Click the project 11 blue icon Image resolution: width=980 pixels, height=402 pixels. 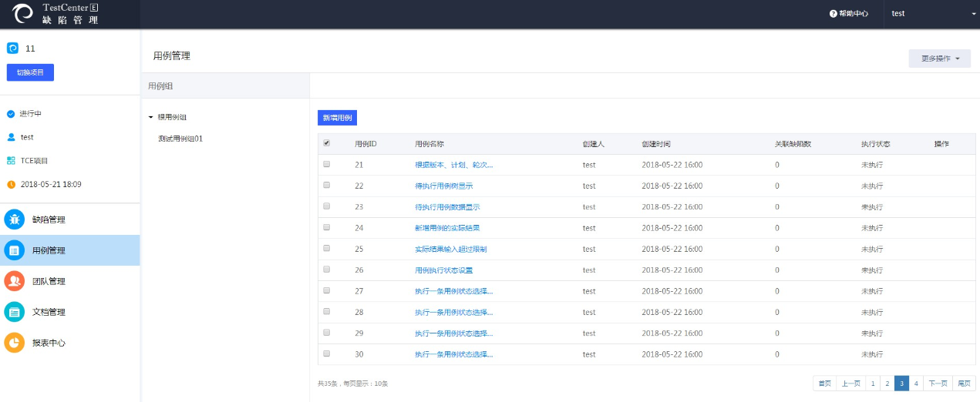tap(12, 48)
